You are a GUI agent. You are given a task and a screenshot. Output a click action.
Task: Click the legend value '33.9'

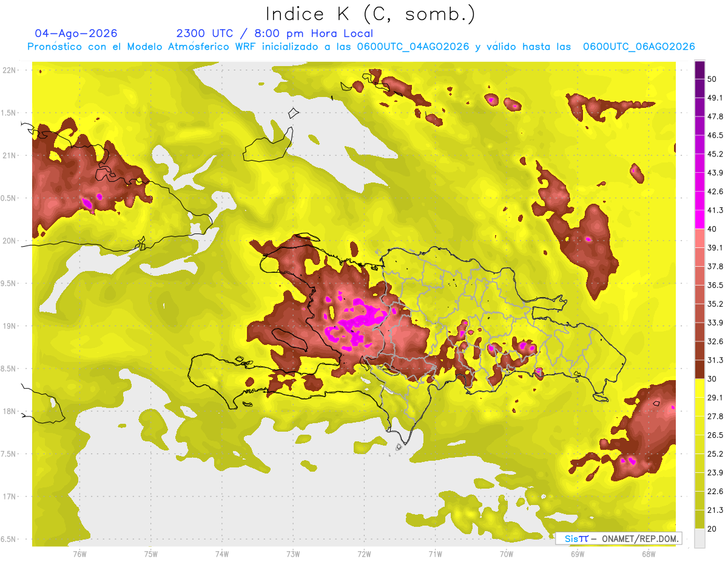716,323
